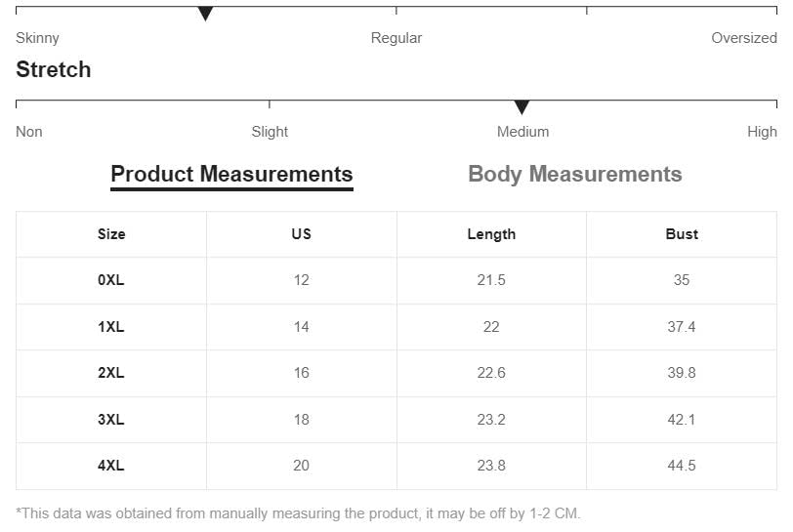Select the 3XL size row

tap(111, 420)
